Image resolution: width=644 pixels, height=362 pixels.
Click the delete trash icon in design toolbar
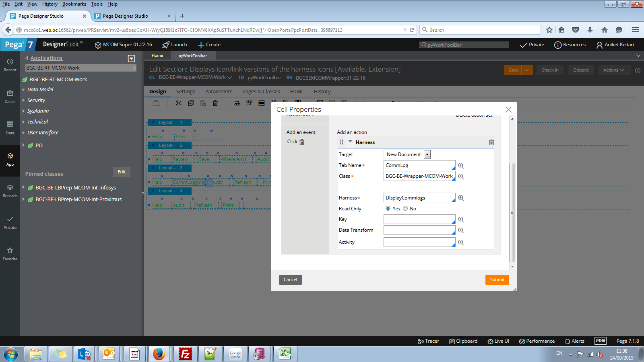(215, 103)
